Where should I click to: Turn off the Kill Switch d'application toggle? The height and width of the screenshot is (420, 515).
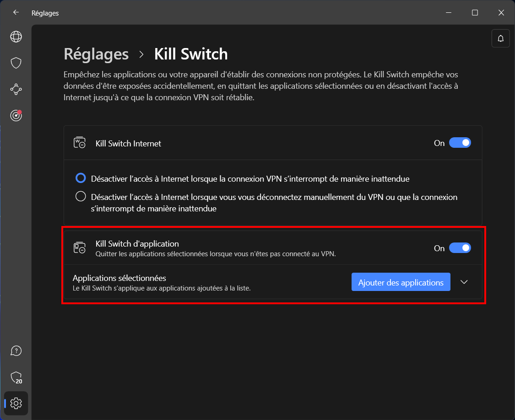460,248
